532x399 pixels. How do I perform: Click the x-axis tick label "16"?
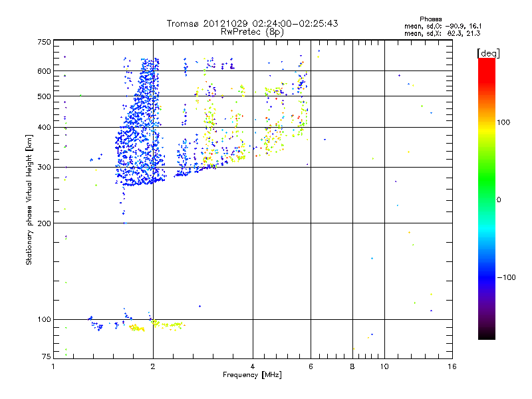[x=452, y=366]
